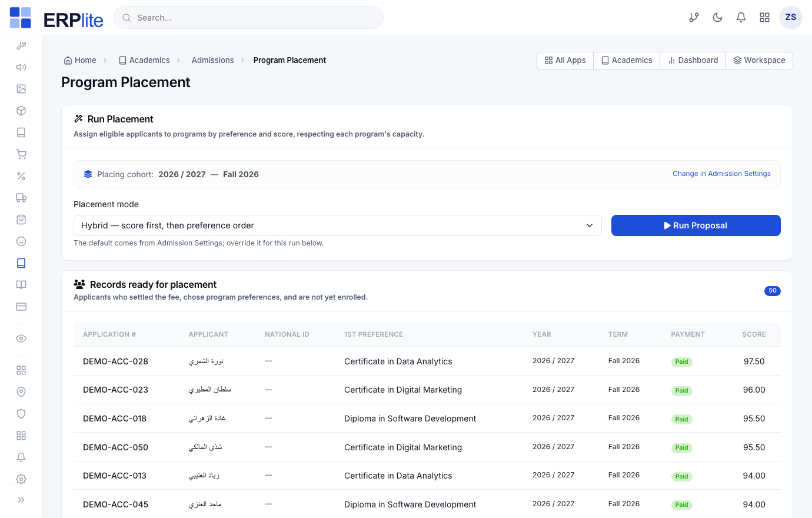
Task: Select application DEMO-ACC-023
Action: (x=115, y=390)
